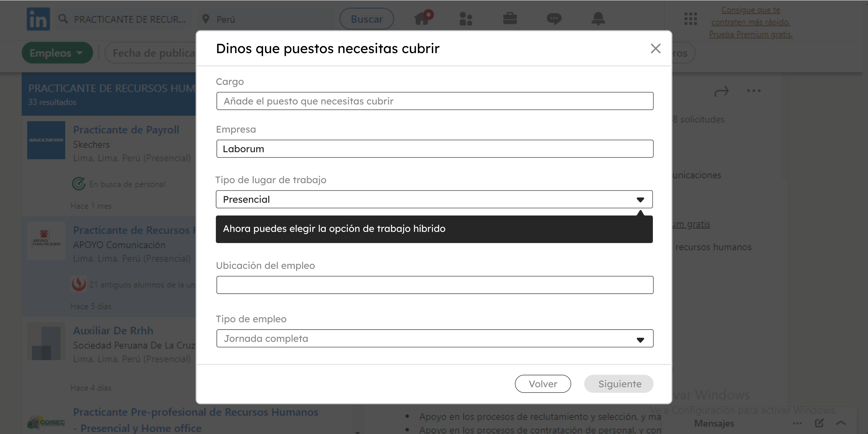Open the Home icon with notification badge
The width and height of the screenshot is (868, 434).
[423, 18]
